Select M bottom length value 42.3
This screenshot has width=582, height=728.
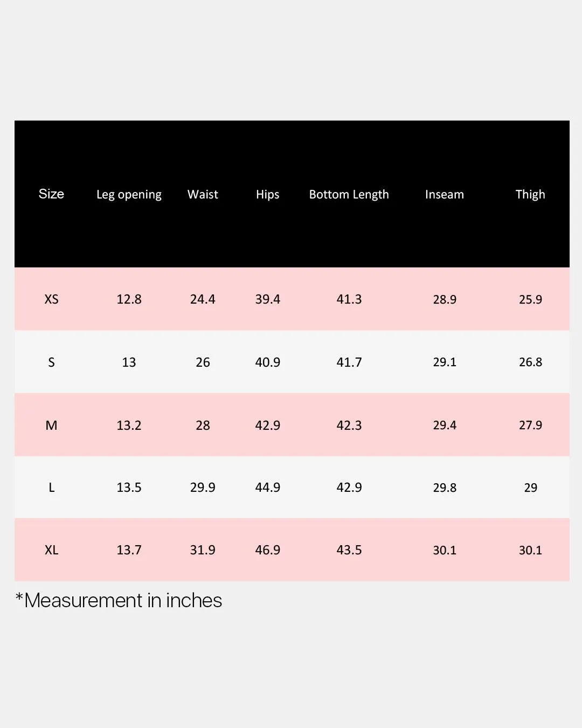[x=349, y=425]
